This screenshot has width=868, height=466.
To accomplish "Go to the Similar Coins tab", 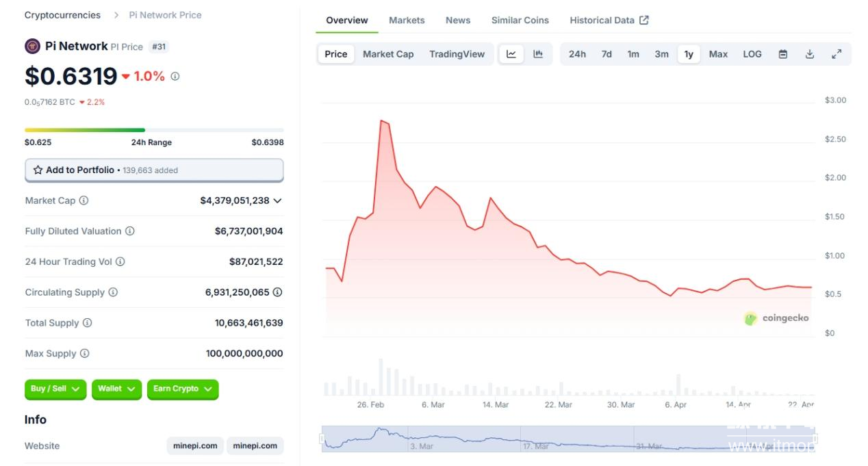I will (520, 21).
